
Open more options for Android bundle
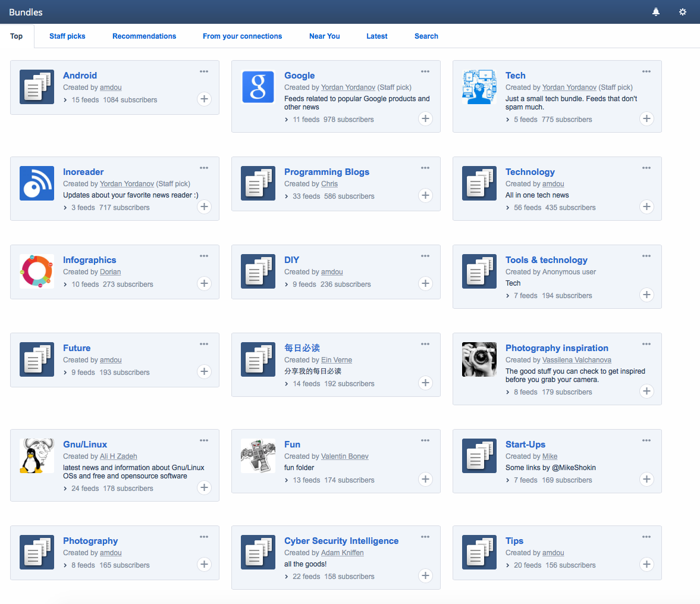204,71
